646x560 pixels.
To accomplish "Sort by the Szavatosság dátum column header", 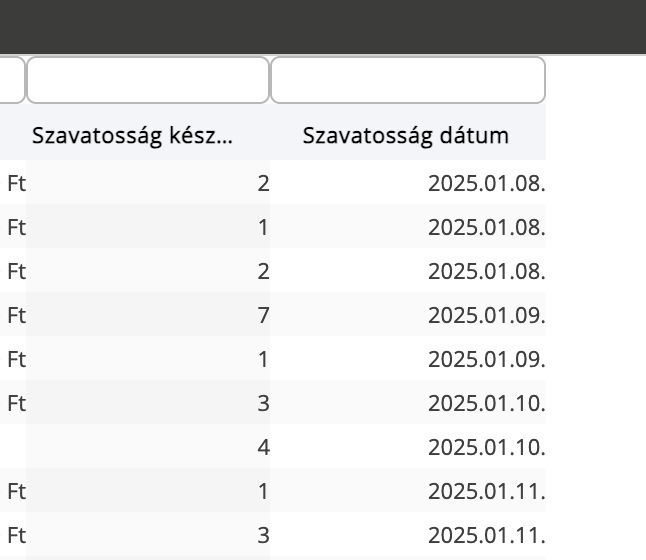I will pyautogui.click(x=408, y=136).
